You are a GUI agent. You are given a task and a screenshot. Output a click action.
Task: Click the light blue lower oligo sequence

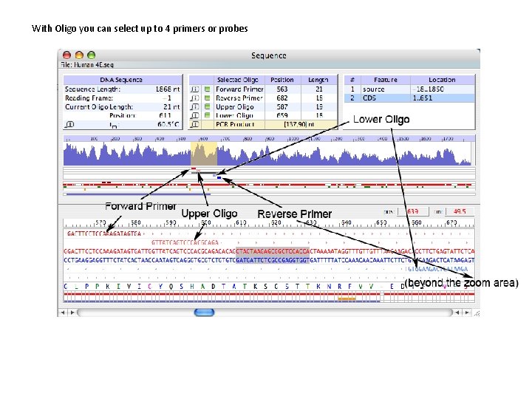(437, 269)
